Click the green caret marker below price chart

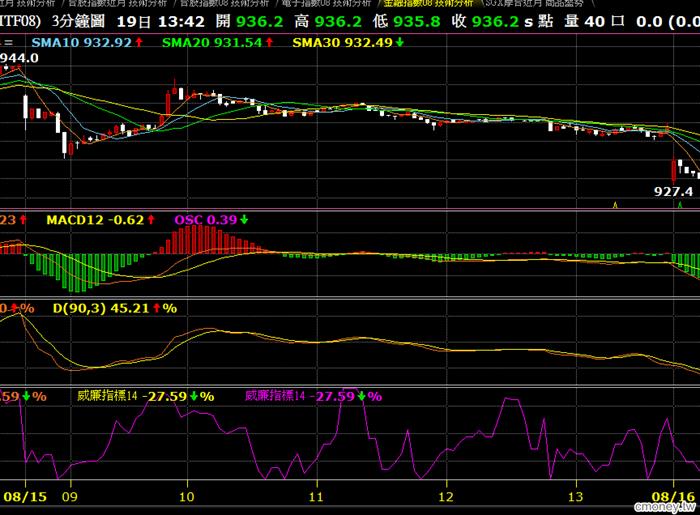(680, 205)
